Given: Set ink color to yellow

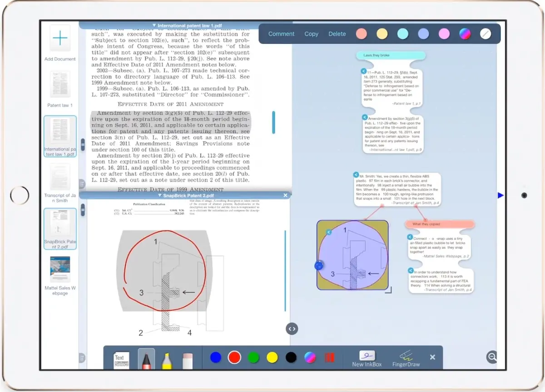Looking at the screenshot, I should point(272,357).
